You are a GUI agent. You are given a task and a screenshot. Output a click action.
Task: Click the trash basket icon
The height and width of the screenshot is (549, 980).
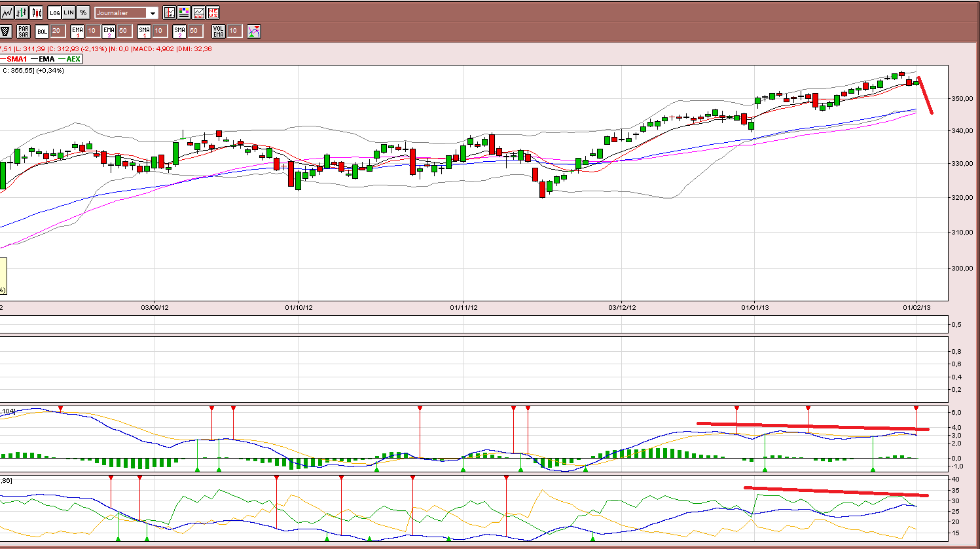[x=6, y=31]
